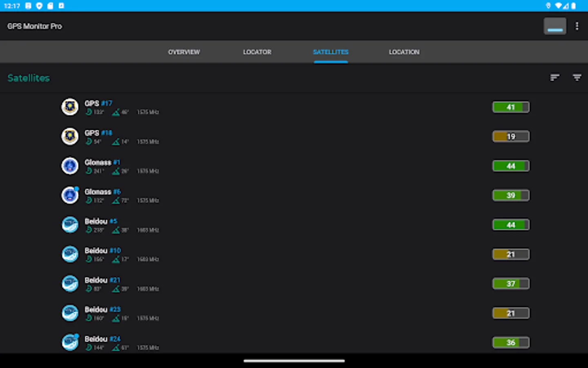Select the "Beidou #10" satellite name
This screenshot has width=588, height=368.
103,251
